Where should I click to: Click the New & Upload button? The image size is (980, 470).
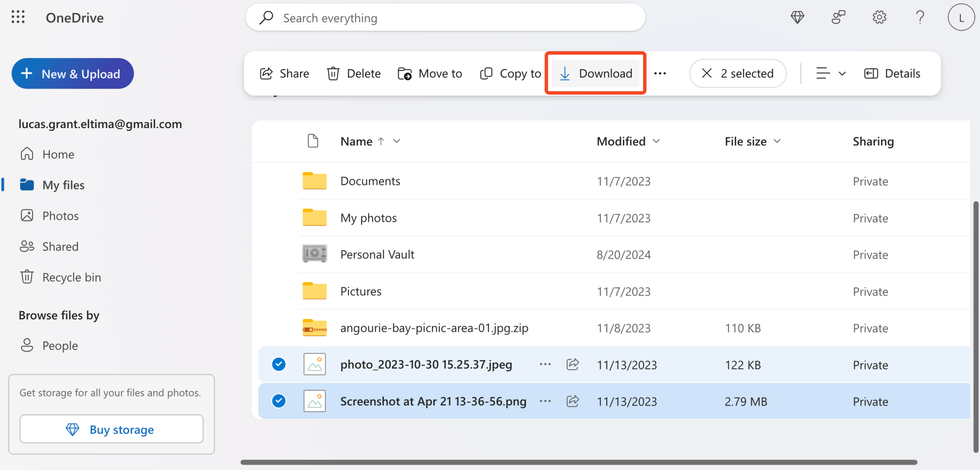click(72, 73)
